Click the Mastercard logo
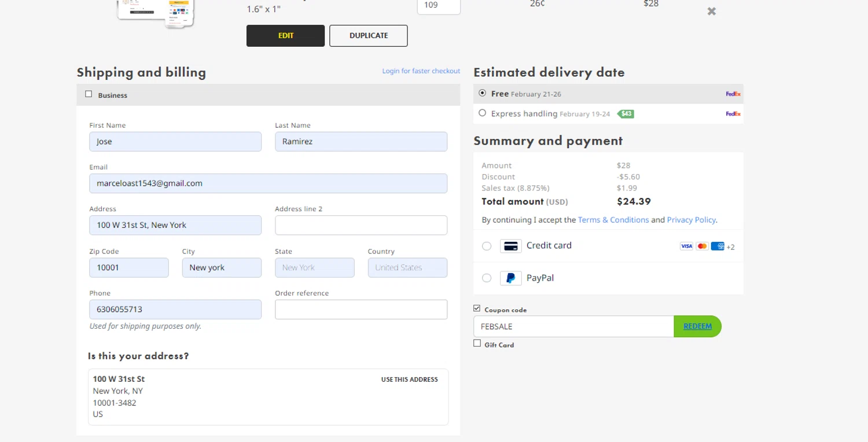Screen dimensions: 868x442 click(x=702, y=246)
